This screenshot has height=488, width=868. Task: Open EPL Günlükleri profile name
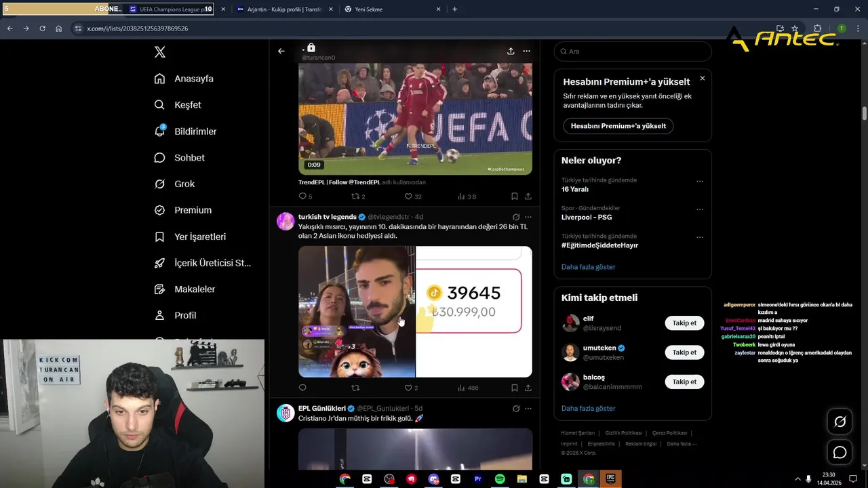click(x=322, y=409)
